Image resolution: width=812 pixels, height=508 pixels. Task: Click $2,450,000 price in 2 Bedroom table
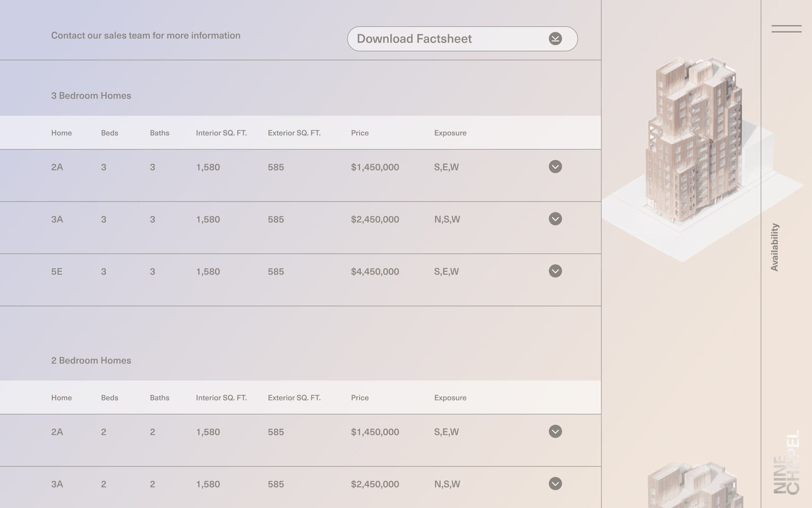pyautogui.click(x=375, y=484)
